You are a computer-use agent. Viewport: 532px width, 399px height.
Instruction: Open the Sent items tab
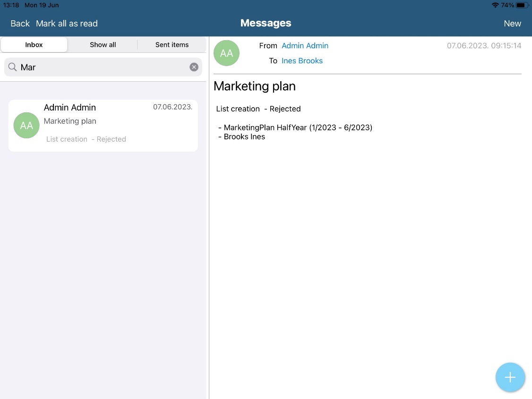(172, 45)
